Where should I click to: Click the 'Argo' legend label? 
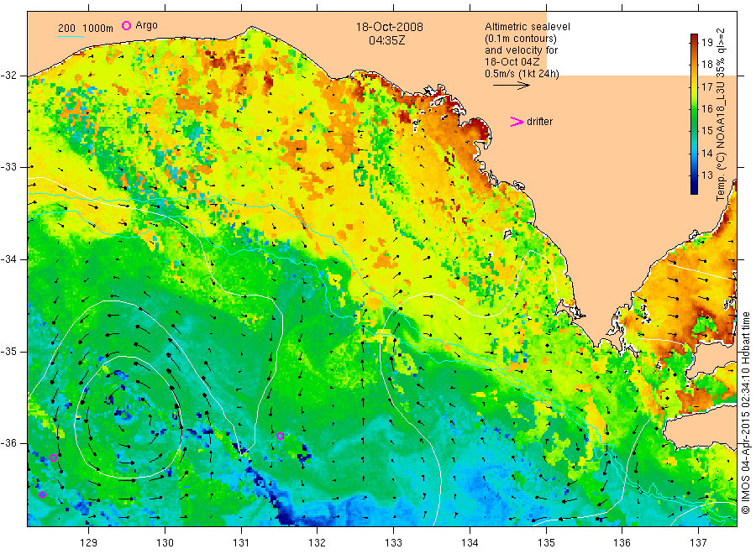146,25
